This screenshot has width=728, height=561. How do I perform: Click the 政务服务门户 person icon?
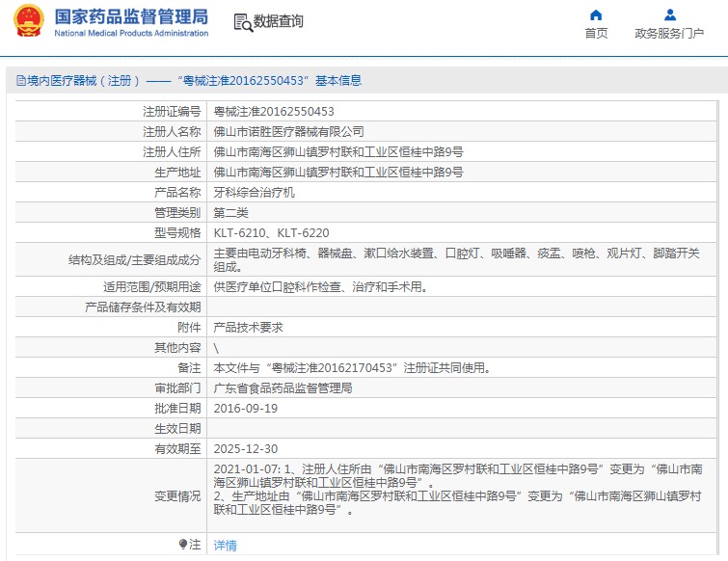[670, 14]
